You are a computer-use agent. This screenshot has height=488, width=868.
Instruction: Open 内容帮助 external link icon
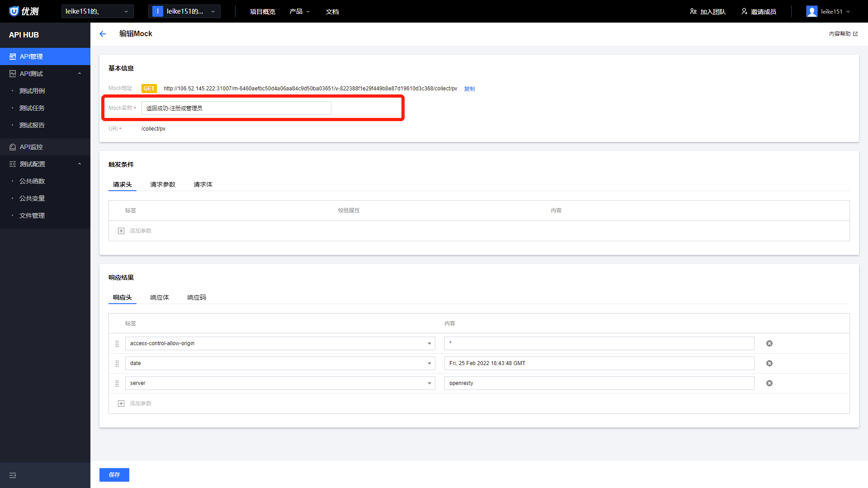tap(855, 34)
